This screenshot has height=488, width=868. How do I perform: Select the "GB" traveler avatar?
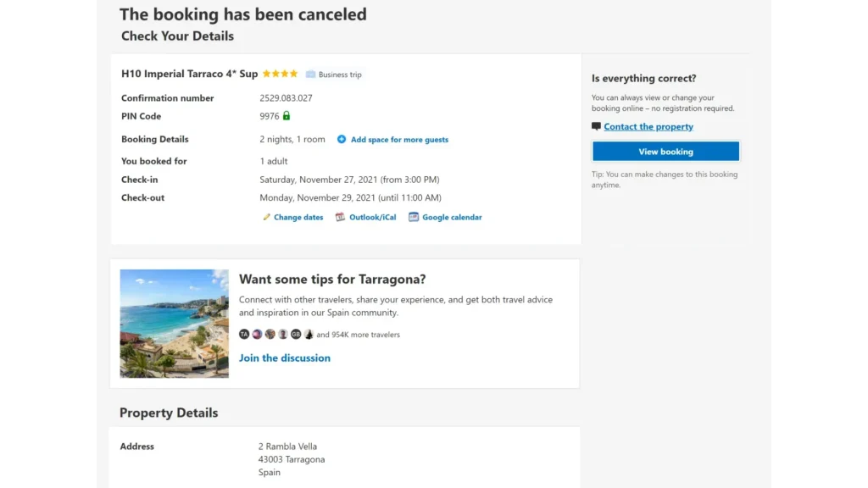pos(296,335)
